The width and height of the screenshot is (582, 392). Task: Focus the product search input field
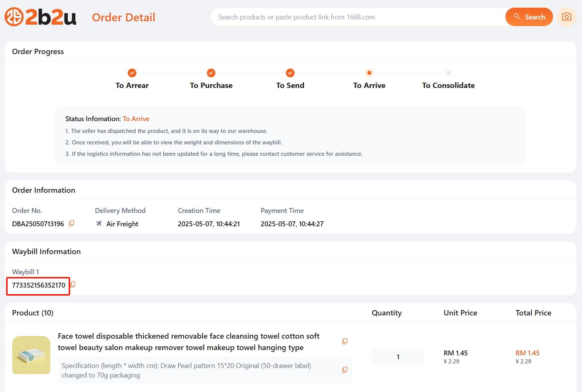tap(358, 17)
